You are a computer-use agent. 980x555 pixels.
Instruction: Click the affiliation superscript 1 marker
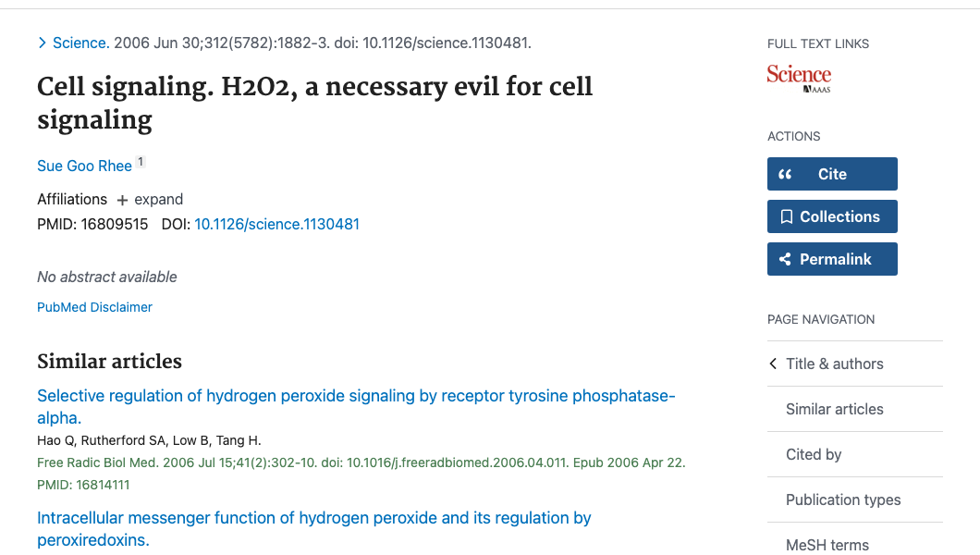pyautogui.click(x=140, y=159)
